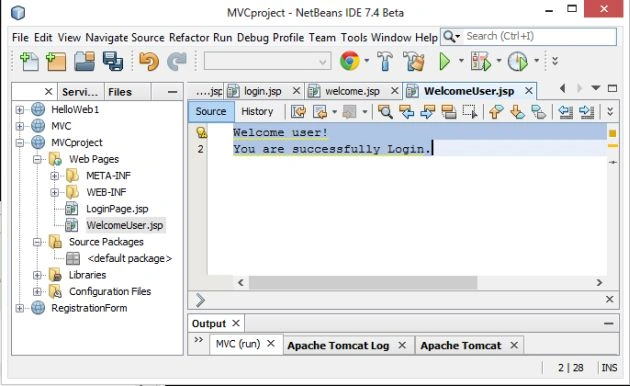
Task: Click Find Next Occurrence icon
Action: tap(428, 112)
